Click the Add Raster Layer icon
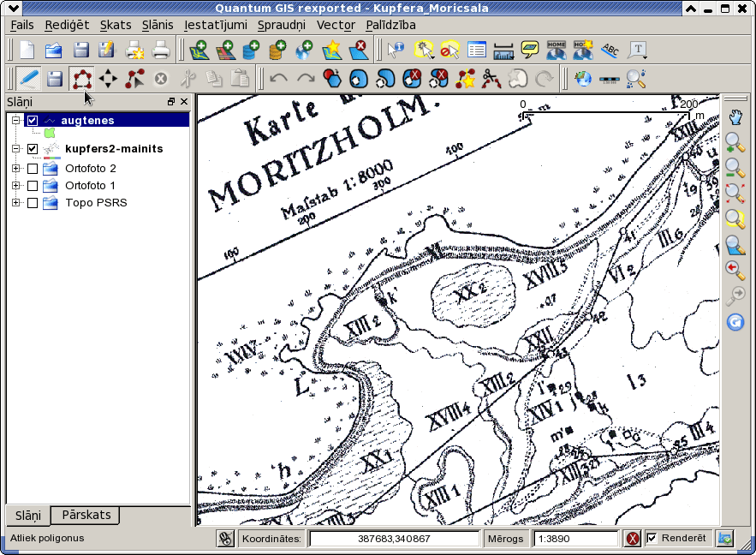 226,50
